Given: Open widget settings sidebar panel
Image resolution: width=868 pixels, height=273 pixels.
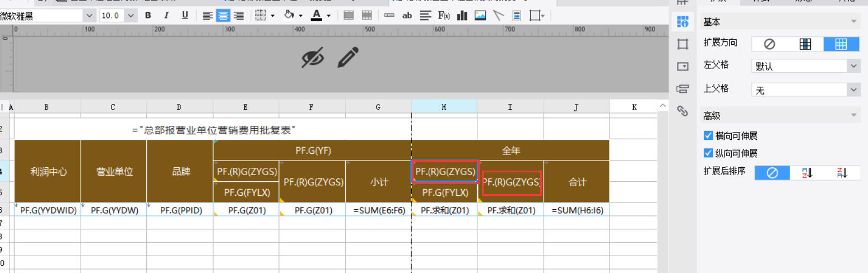Looking at the screenshot, I should point(683,66).
